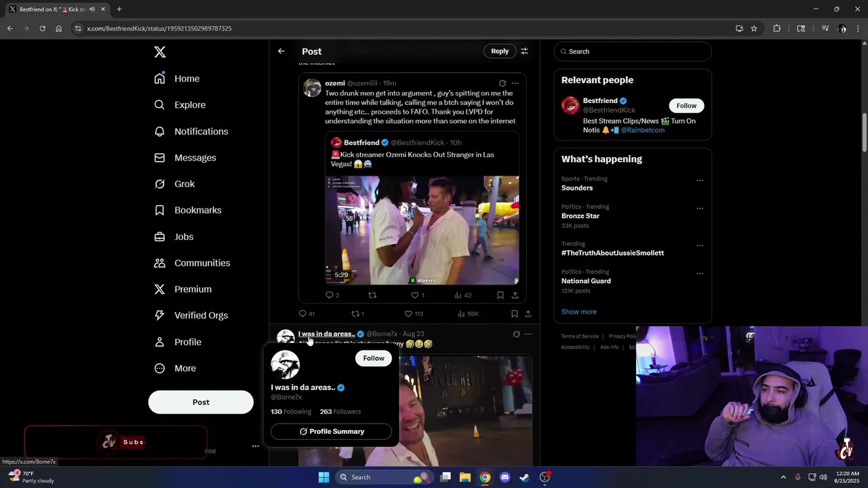This screenshot has width=868, height=488.
Task: Reply to ozemi post with 2 replies
Action: 332,296
